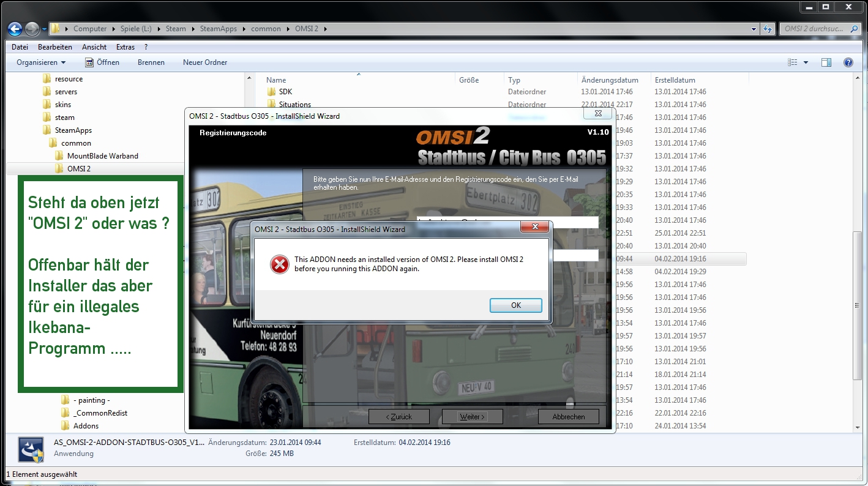Sort the file list by the Name column

[x=276, y=80]
